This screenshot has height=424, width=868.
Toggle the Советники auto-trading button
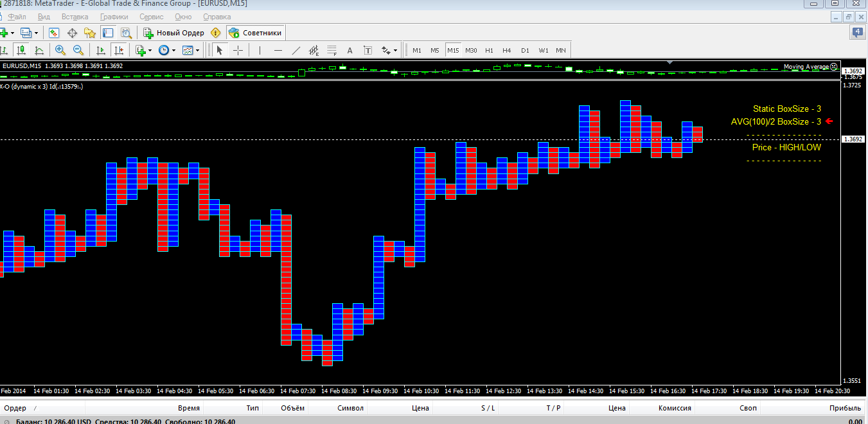point(255,33)
